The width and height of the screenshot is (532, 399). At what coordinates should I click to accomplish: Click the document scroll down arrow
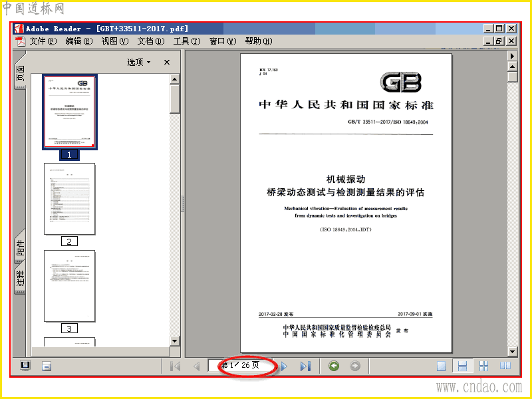(x=512, y=352)
